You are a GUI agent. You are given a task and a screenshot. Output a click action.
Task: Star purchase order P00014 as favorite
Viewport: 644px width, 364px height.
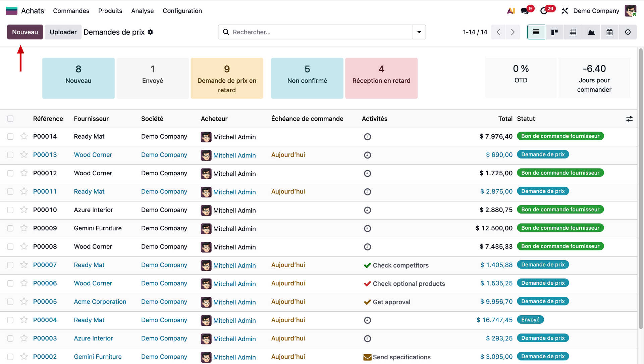tap(24, 136)
